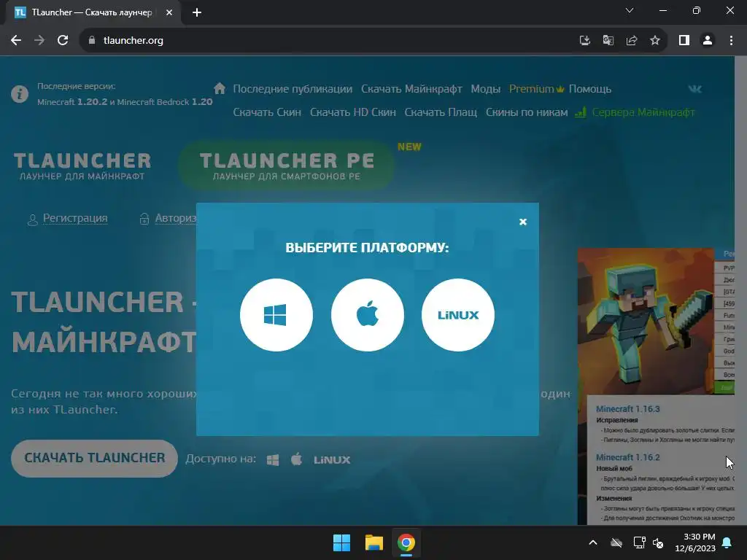Open the TLAUNCHER PE banner
Viewport: 747px width, 560px height.
(287, 166)
